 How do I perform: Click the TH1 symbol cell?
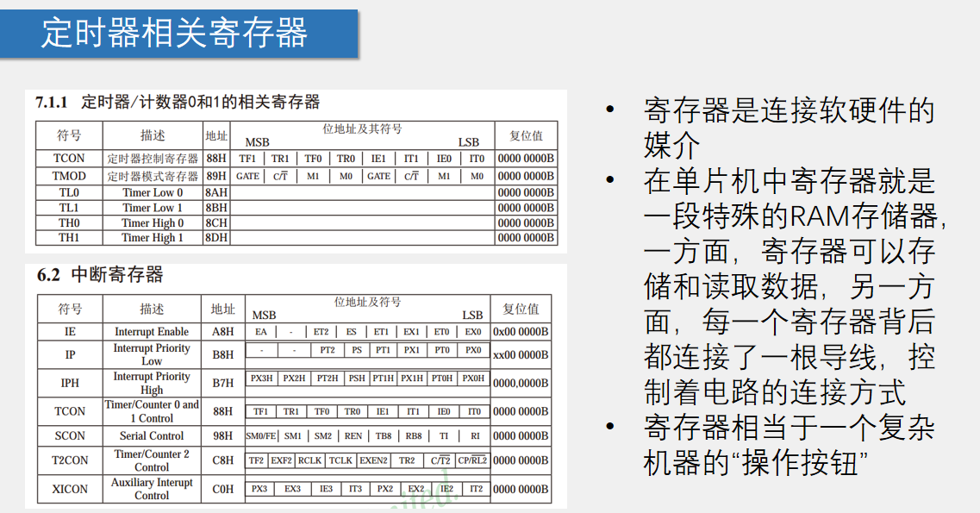(69, 237)
